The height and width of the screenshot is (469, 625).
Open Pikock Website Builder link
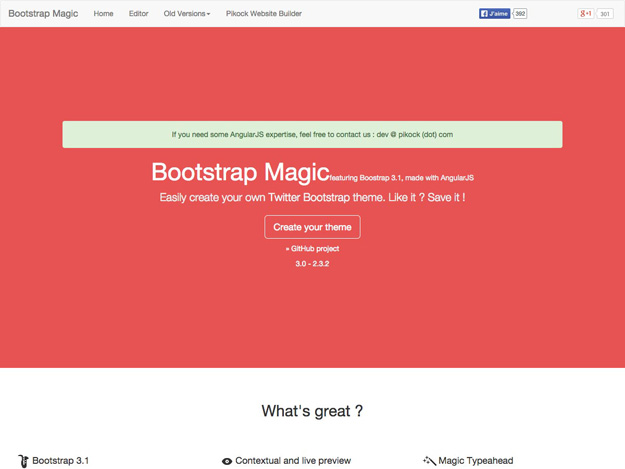click(263, 14)
